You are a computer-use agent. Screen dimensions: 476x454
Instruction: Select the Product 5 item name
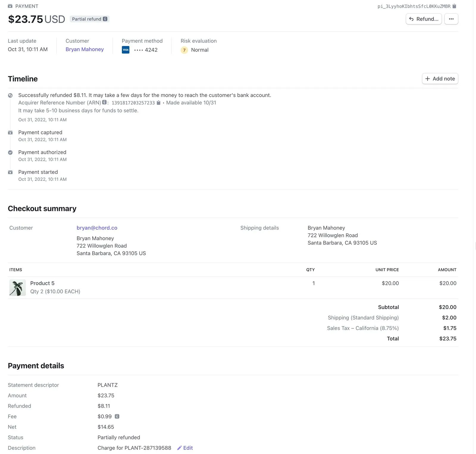pyautogui.click(x=42, y=283)
